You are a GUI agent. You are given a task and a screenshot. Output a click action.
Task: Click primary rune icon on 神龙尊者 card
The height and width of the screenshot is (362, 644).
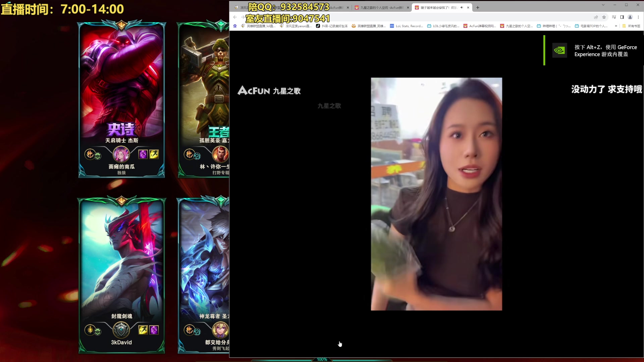189,330
